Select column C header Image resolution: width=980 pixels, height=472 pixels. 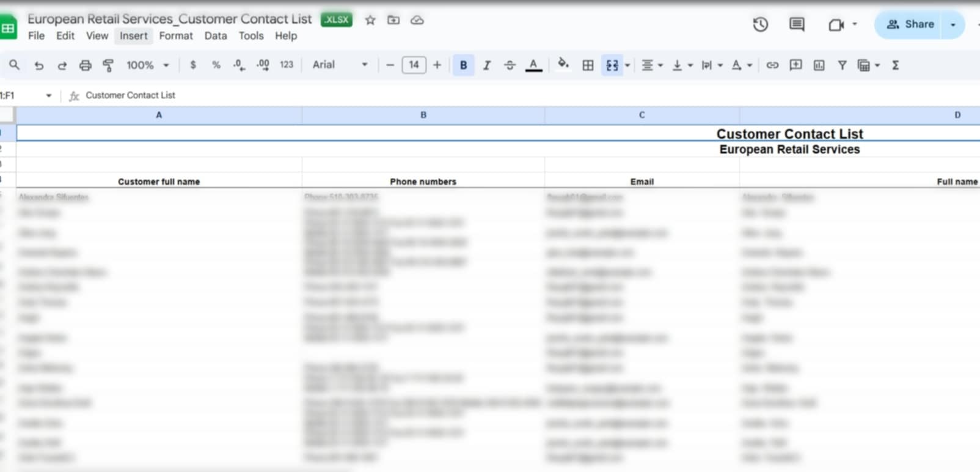click(x=642, y=115)
